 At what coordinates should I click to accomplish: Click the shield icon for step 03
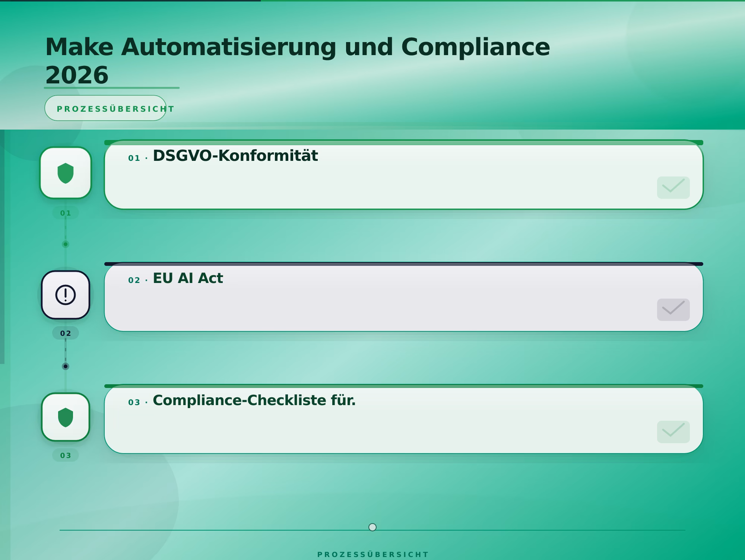pos(66,417)
